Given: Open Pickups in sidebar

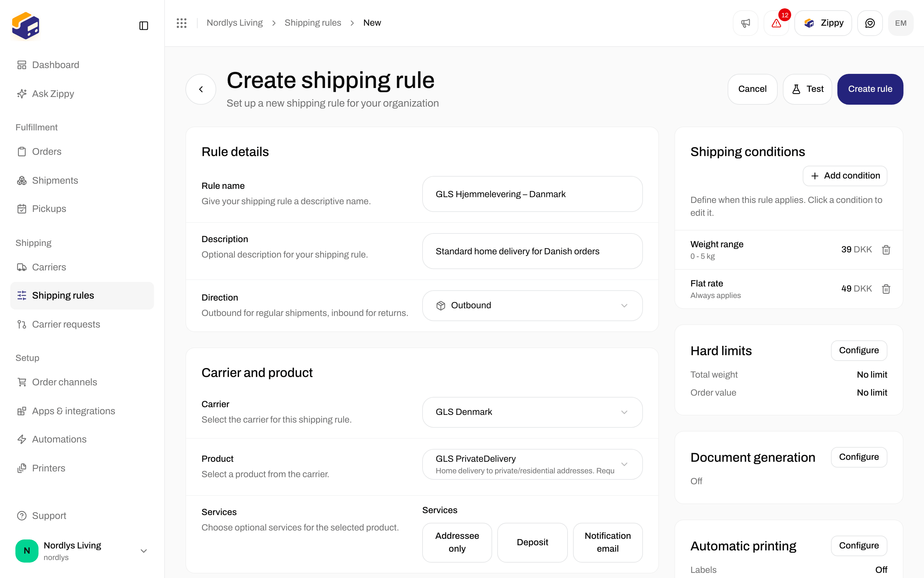Looking at the screenshot, I should [x=82, y=209].
